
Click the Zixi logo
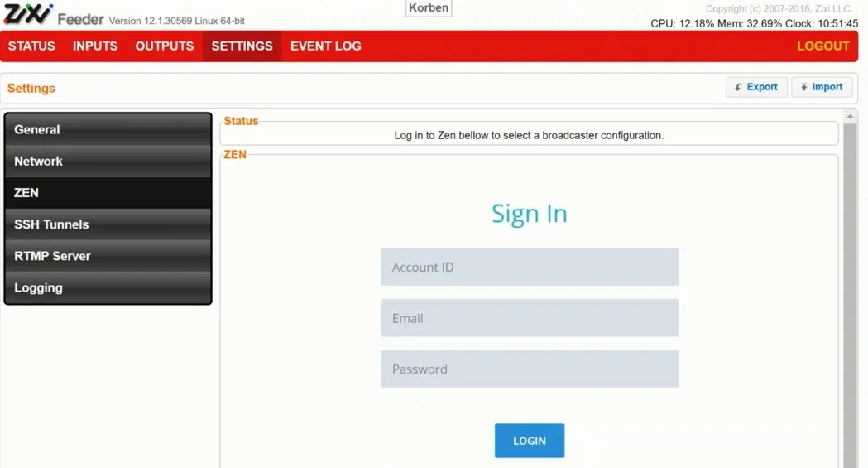tap(28, 14)
